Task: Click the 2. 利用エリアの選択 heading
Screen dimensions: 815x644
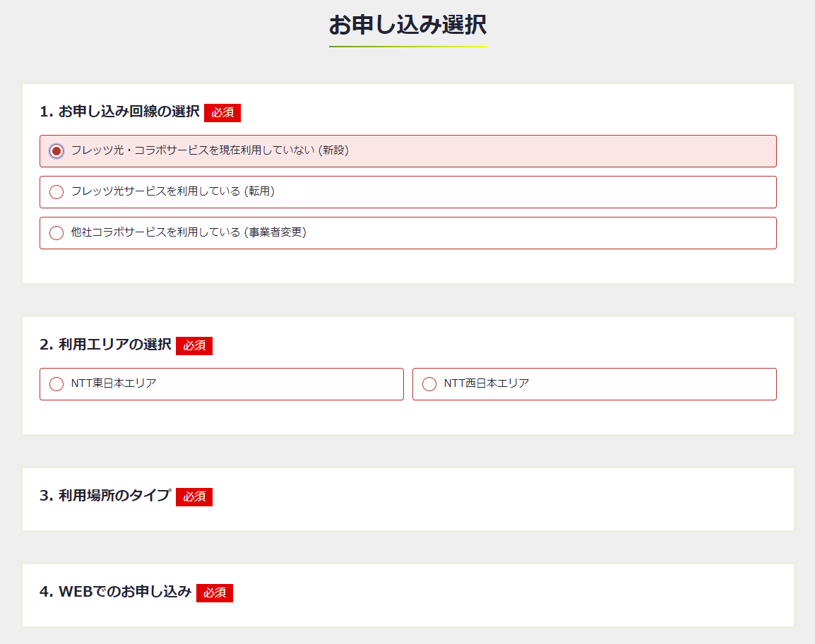Action: click(105, 345)
